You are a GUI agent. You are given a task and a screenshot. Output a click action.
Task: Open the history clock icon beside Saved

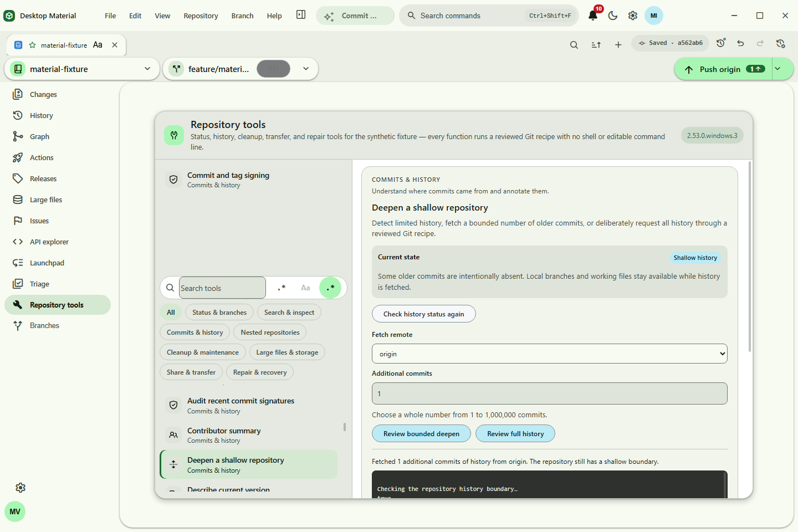pos(720,43)
